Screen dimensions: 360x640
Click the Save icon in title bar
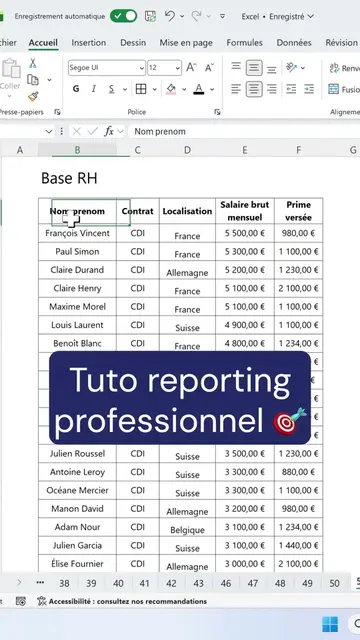pyautogui.click(x=151, y=16)
